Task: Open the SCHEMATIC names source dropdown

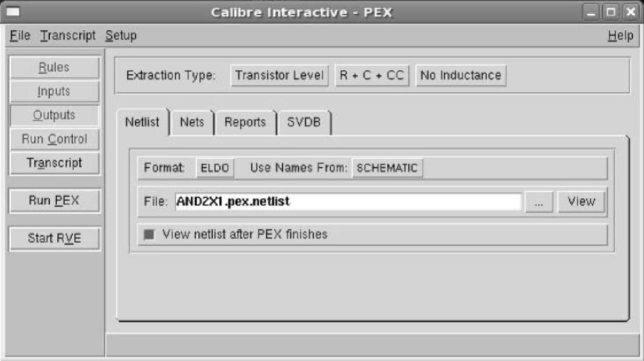Action: [387, 168]
